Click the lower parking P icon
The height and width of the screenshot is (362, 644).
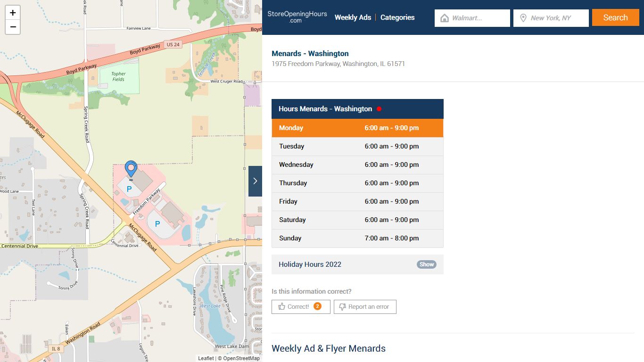coord(157,223)
